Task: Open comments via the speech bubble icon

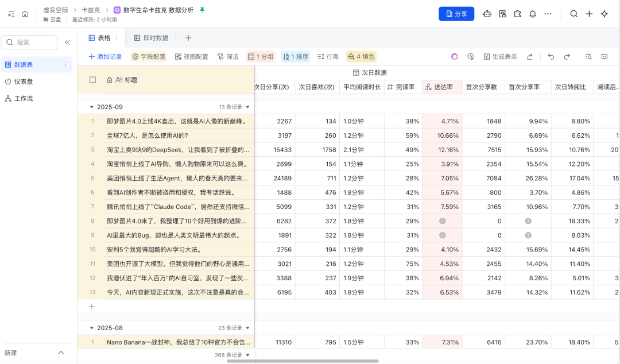Action: [x=604, y=56]
